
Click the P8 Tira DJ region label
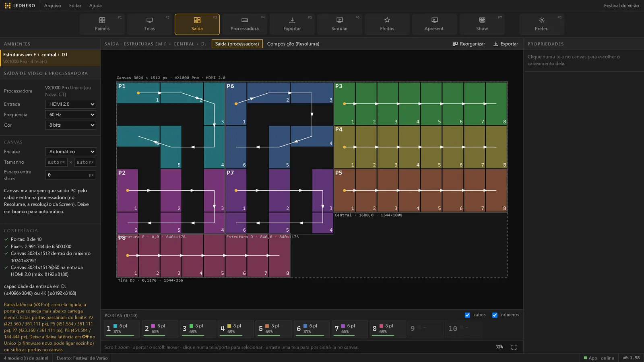(122, 238)
